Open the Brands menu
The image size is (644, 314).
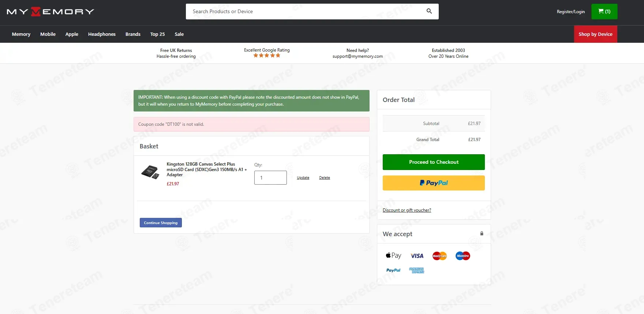133,34
